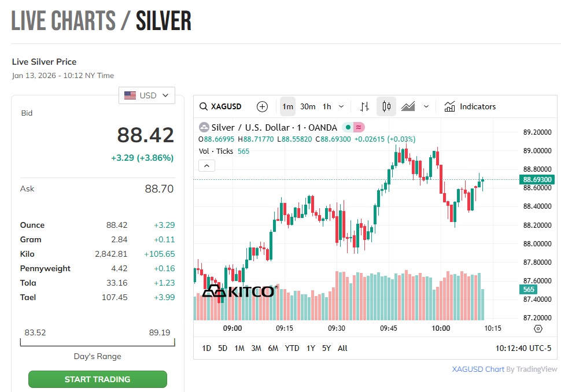
Task: Select the candlestick chart style icon
Action: 386,106
